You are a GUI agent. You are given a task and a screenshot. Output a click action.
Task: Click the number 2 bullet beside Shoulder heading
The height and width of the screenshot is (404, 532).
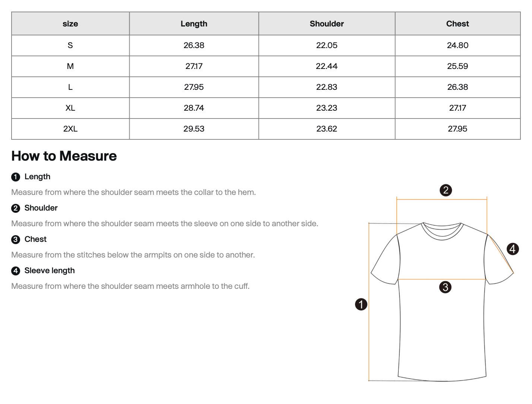coord(16,208)
